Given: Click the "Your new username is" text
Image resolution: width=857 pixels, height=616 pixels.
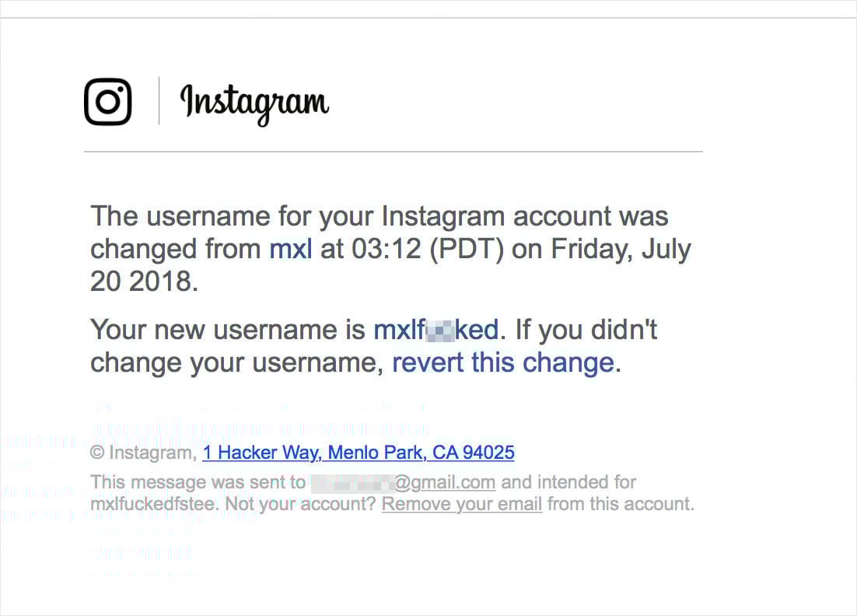Looking at the screenshot, I should (x=227, y=331).
